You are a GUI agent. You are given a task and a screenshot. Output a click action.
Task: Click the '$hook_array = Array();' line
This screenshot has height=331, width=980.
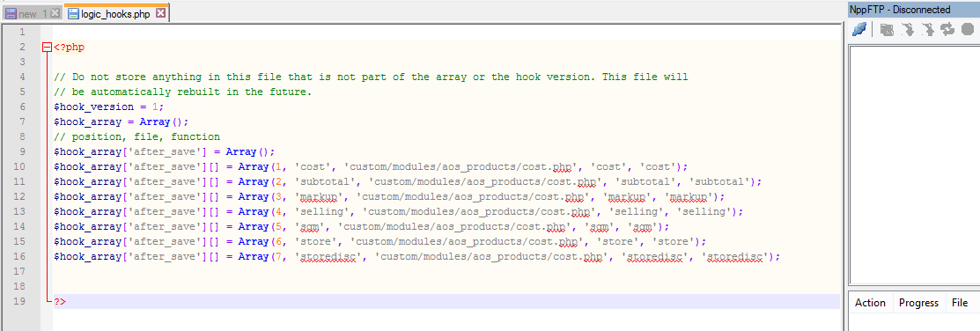122,121
